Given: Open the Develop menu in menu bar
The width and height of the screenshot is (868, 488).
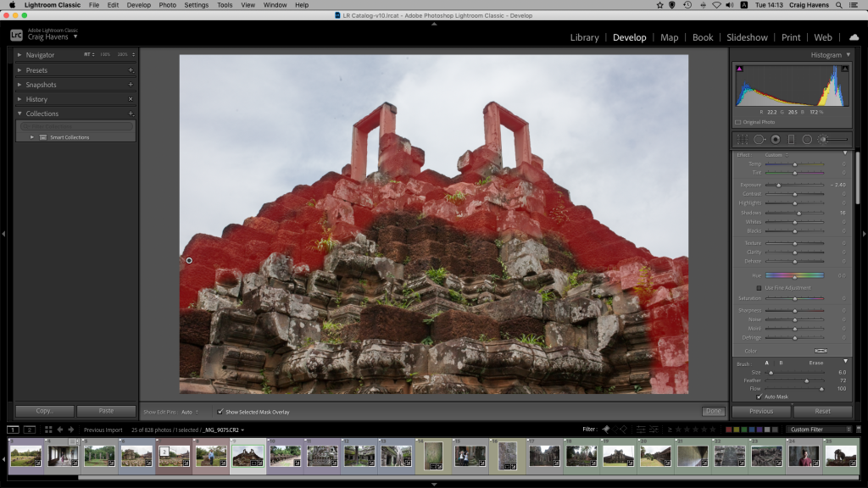Looking at the screenshot, I should click(138, 5).
